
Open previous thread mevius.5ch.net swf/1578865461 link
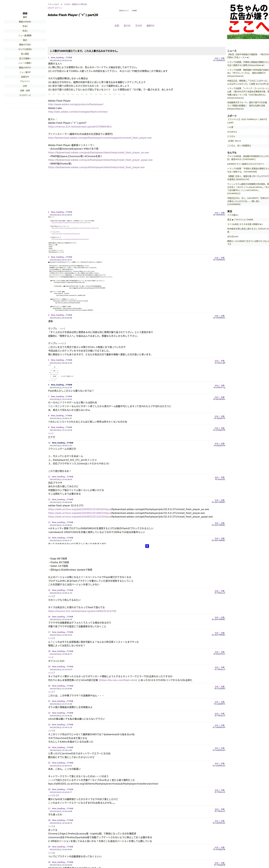[x=80, y=127]
